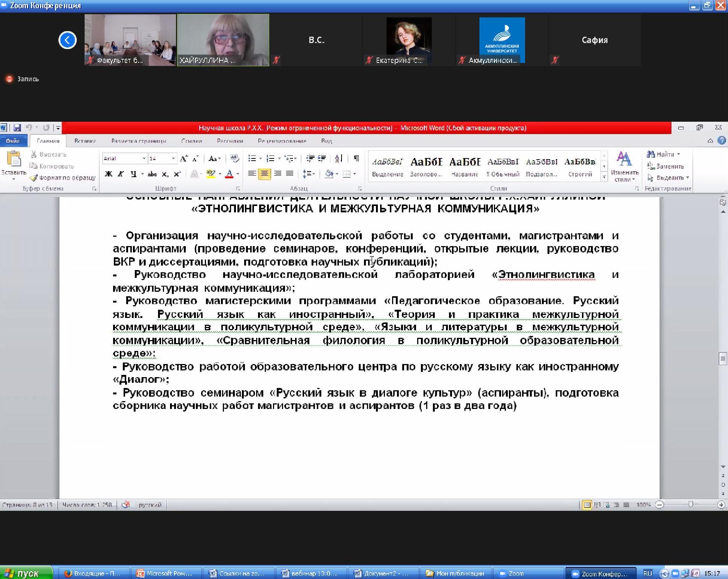The height and width of the screenshot is (579, 728).
Task: Switch to the Вставка ribbon tab
Action: coord(85,141)
